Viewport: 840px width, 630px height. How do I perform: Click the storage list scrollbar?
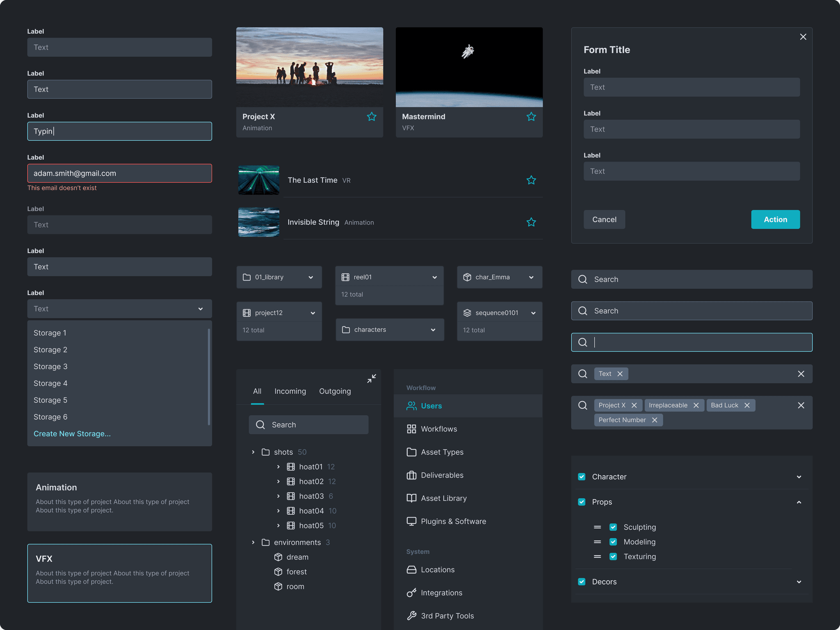pyautogui.click(x=209, y=377)
